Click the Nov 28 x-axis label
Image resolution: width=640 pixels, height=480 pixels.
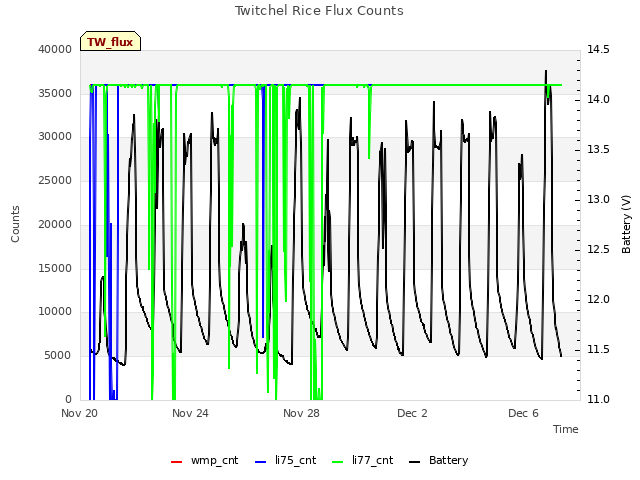click(x=301, y=413)
